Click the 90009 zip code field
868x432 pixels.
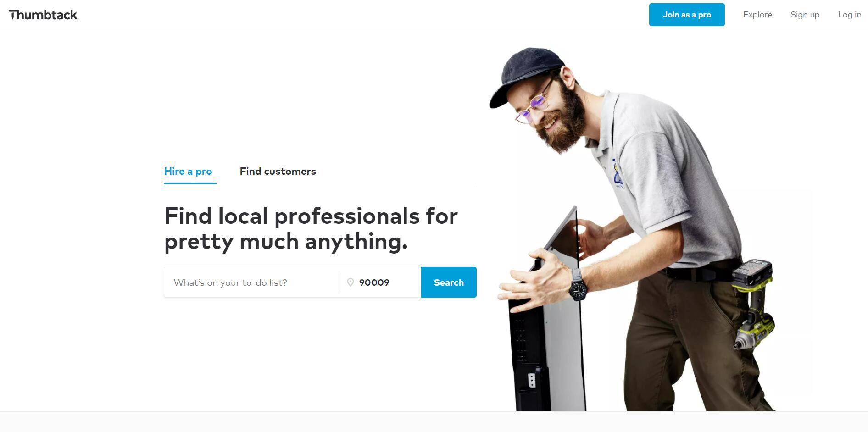(381, 282)
